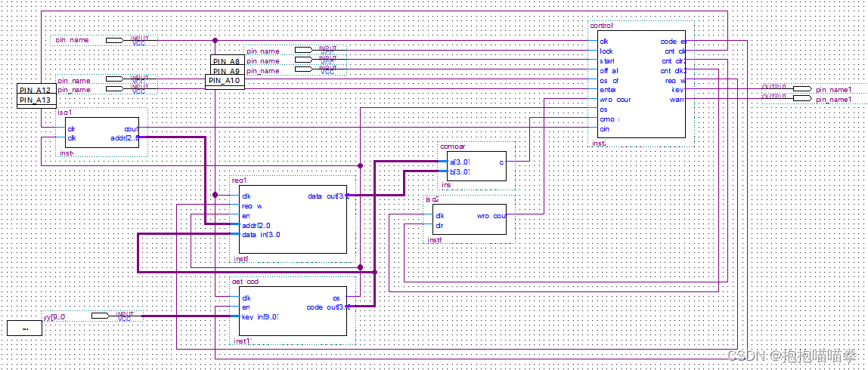Click the addr[2..0] input on reg1
The height and width of the screenshot is (370, 868).
(256, 224)
